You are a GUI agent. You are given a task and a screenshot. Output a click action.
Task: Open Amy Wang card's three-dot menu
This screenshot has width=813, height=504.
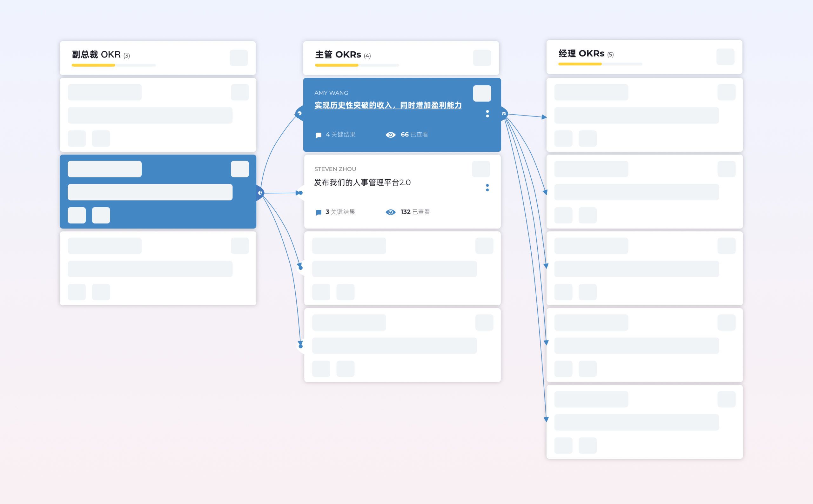point(487,114)
